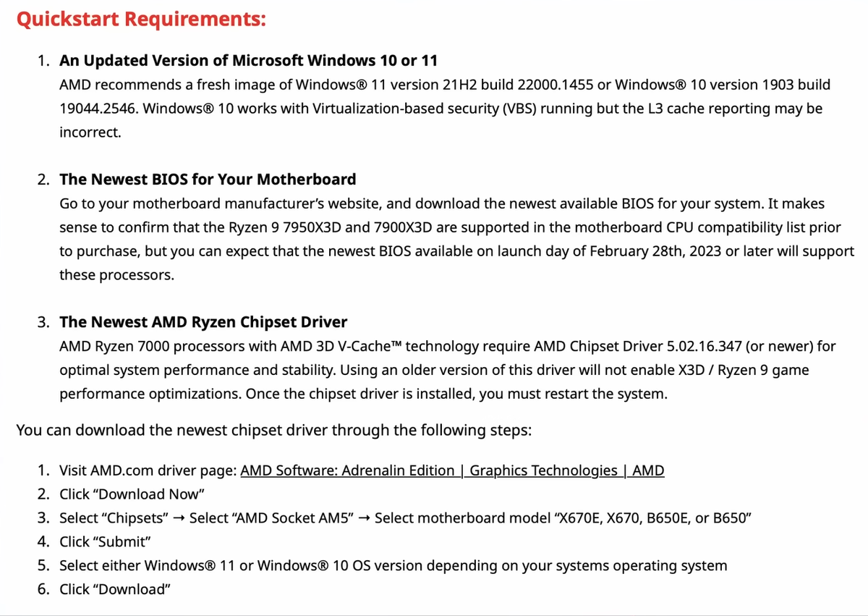The image size is (868, 616).
Task: Click the line starting "optimal system performance and stability"
Action: point(434,371)
